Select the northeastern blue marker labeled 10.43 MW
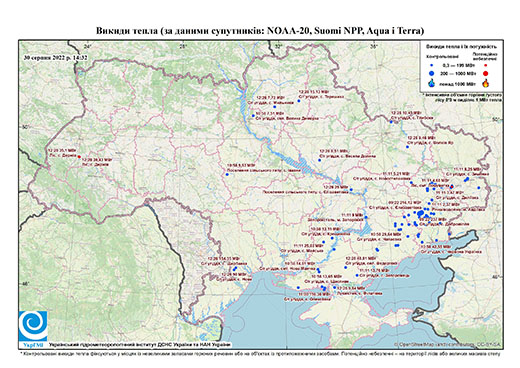 [391, 122]
